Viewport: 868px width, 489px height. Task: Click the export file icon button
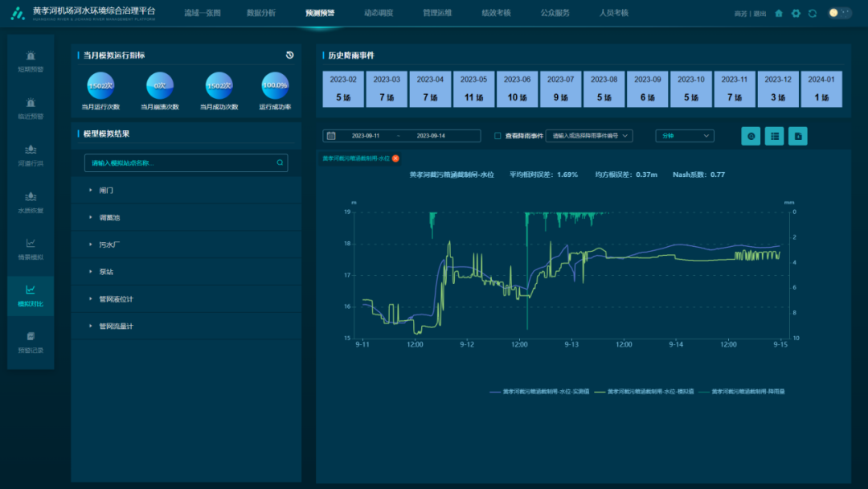click(797, 136)
